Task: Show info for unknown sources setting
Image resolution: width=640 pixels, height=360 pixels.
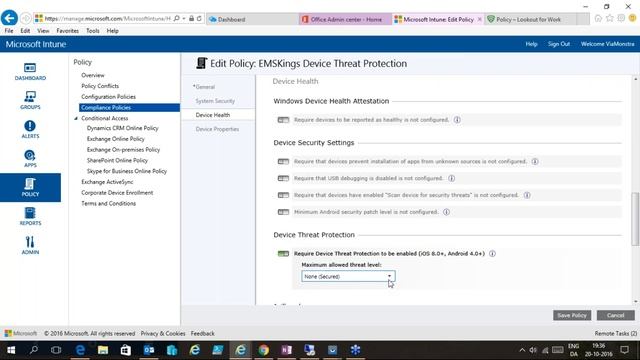Action: click(x=535, y=161)
